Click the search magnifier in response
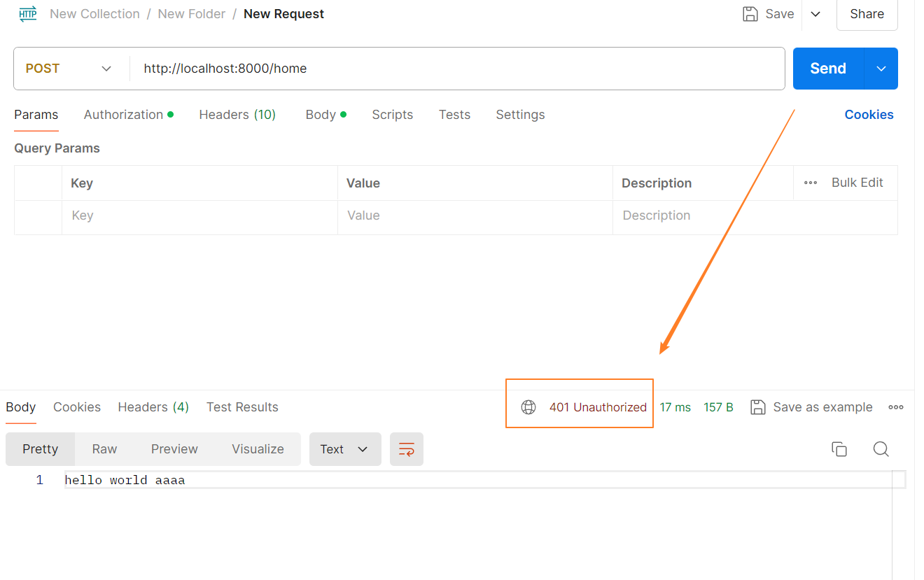 (x=881, y=449)
